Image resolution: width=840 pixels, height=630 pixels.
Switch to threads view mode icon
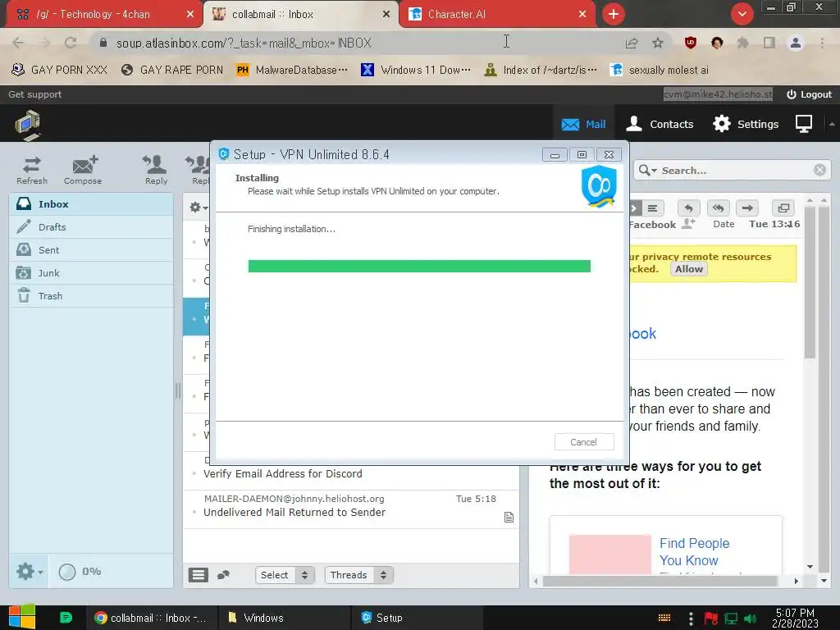223,575
